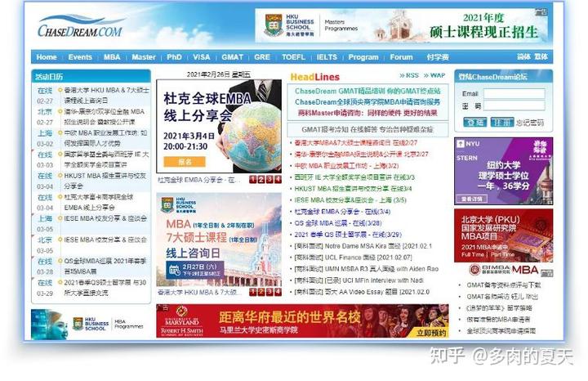Select slide 4 of Duke EMBA carousel
The width and height of the screenshot is (588, 381).
278,179
